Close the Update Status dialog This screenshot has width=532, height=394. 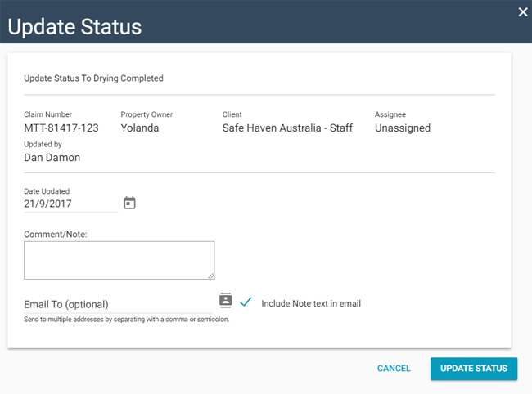(x=523, y=11)
